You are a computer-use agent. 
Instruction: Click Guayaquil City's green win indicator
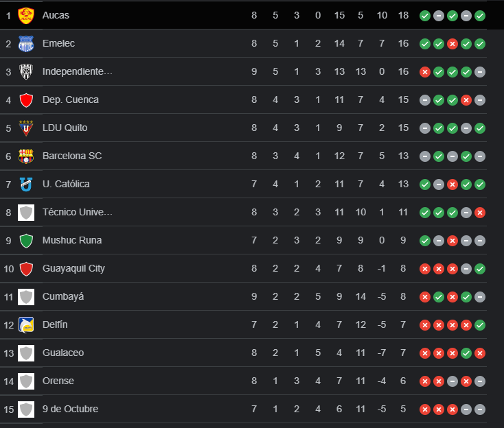pos(480,268)
